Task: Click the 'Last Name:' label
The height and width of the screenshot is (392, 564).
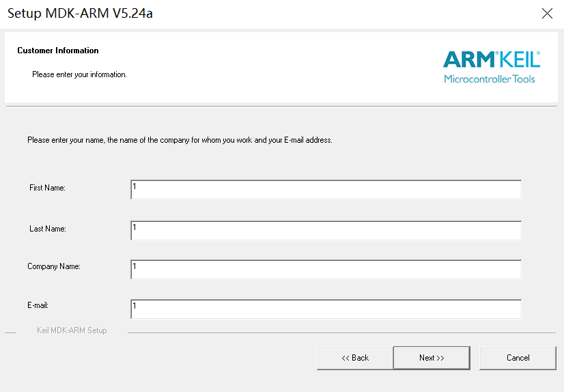Action: [x=48, y=229]
